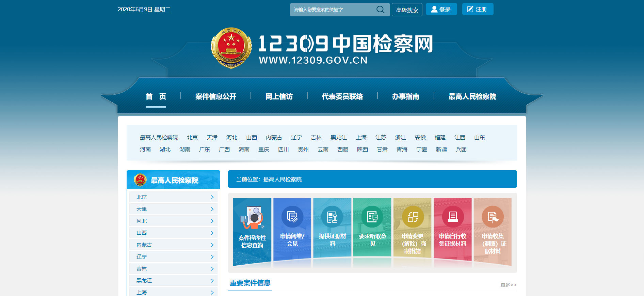Image resolution: width=644 pixels, height=296 pixels.
Task: Expand 山西 sidebar row arrow
Action: tap(212, 233)
